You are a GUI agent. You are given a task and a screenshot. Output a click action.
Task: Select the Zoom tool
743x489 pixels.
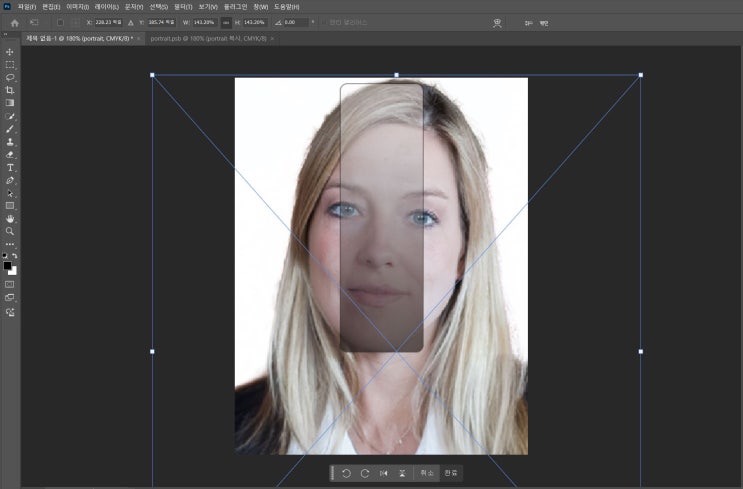pyautogui.click(x=10, y=231)
